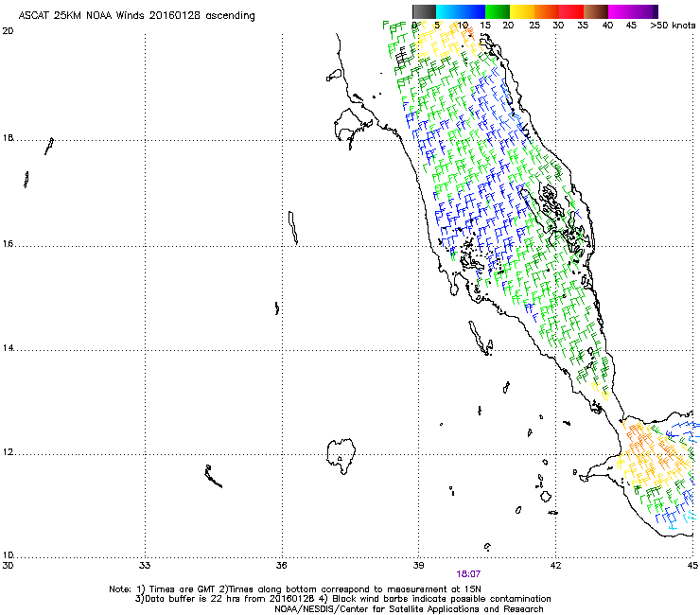This screenshot has height=615, width=700.
Task: Select the orange 25-30 knots legend segment
Action: [547, 11]
